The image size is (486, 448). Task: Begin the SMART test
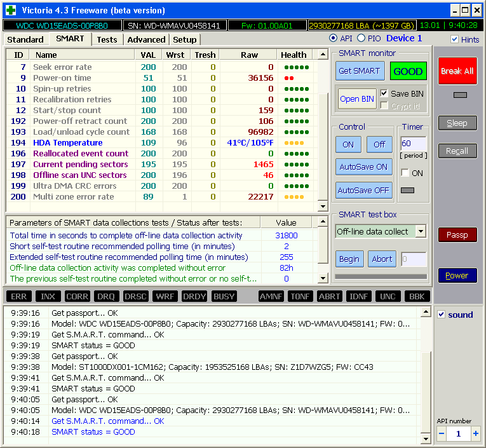[349, 259]
